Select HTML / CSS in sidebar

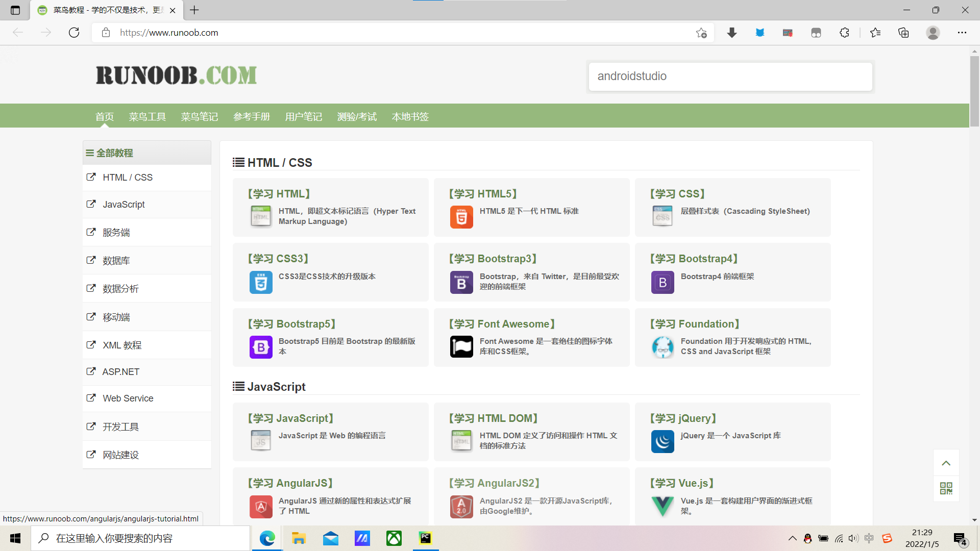(147, 178)
